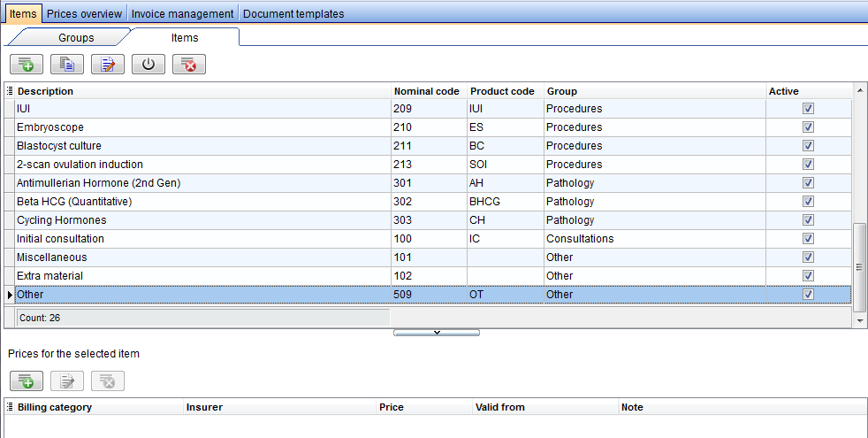Click the scrollbar up arrow in items list

860,90
